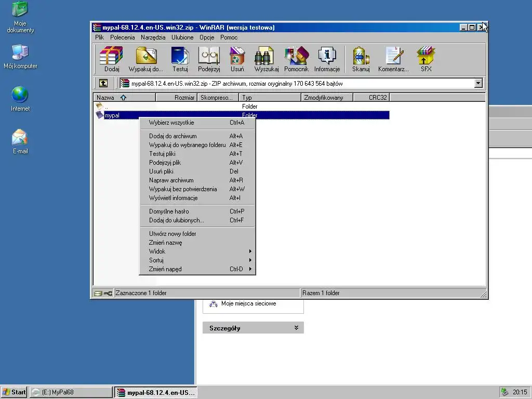
Task: Open the Pomoc menu
Action: pyautogui.click(x=229, y=37)
